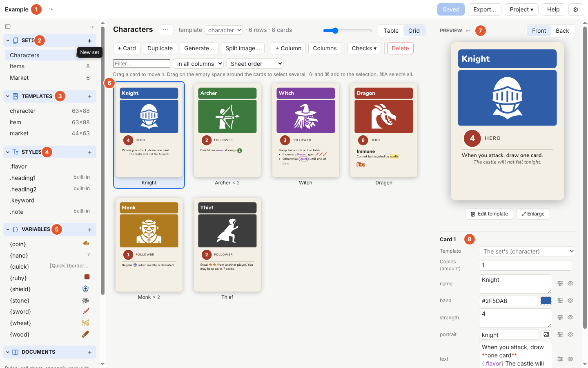Click the band field options sliders icon

click(560, 301)
